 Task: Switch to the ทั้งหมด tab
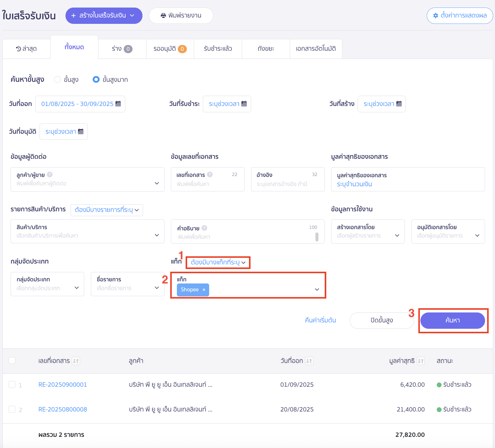point(74,47)
